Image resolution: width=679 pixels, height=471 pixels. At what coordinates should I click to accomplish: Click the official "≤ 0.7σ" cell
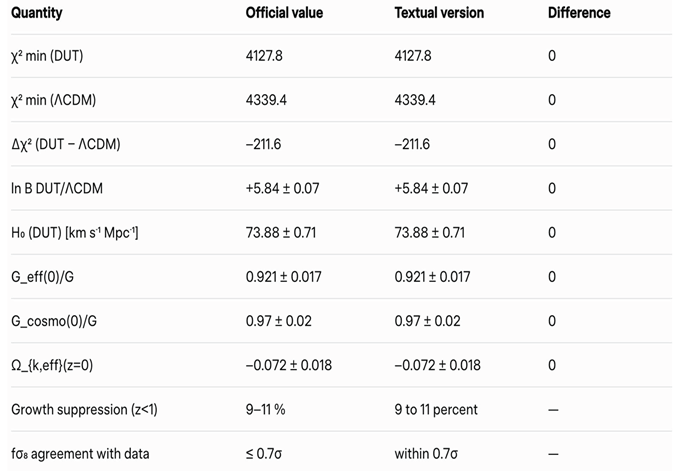point(264,454)
